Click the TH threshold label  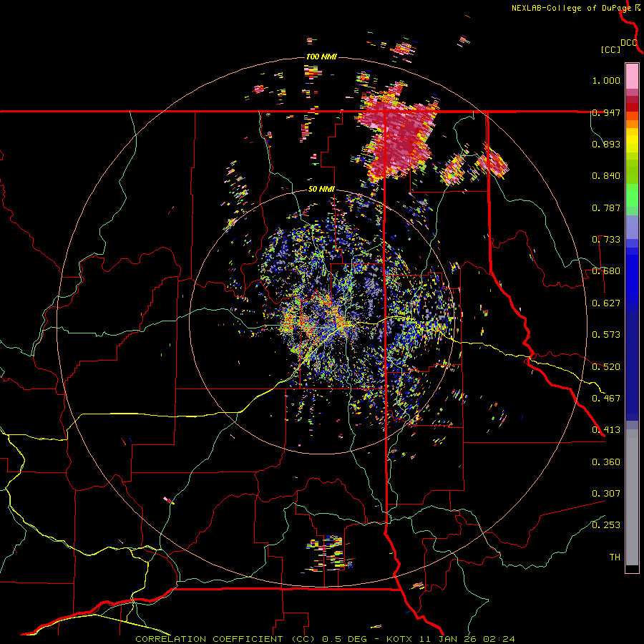[x=615, y=557]
